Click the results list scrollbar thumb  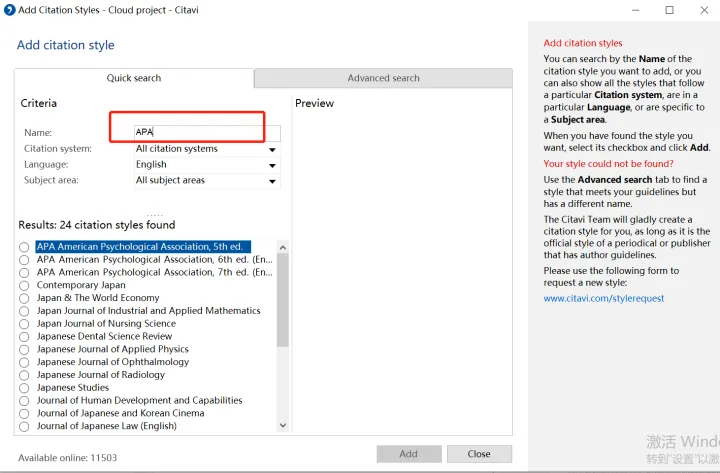coord(283,300)
